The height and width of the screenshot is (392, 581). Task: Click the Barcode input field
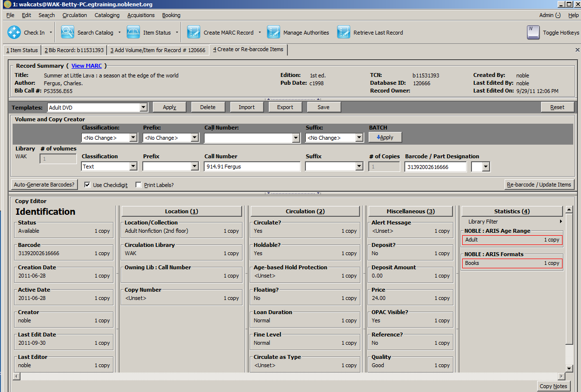click(x=435, y=167)
